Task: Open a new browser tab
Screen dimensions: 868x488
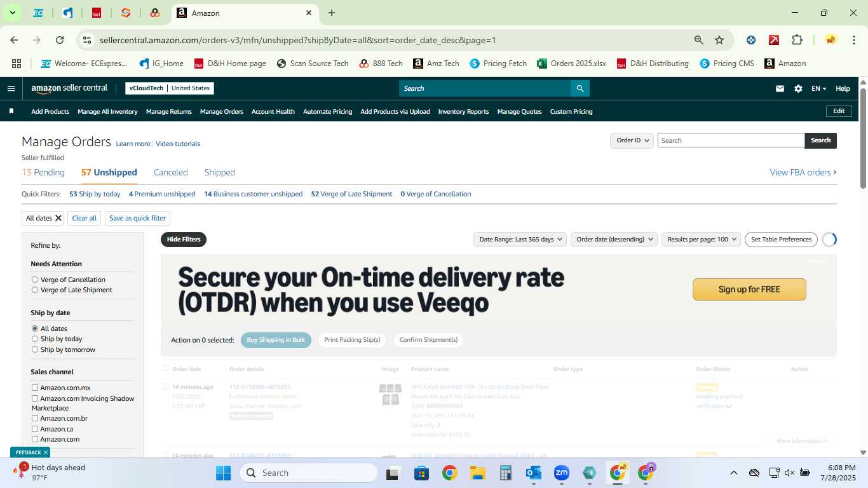Action: point(332,13)
